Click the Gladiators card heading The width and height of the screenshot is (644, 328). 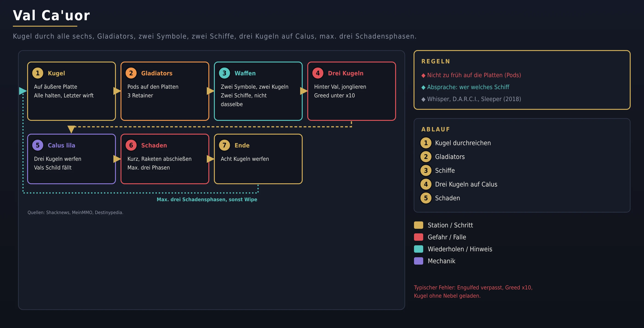157,73
